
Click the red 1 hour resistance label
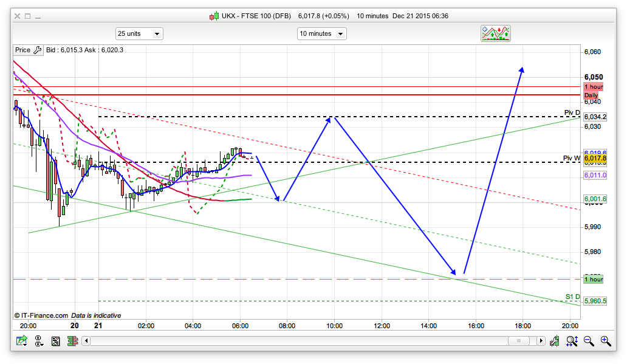coord(593,87)
